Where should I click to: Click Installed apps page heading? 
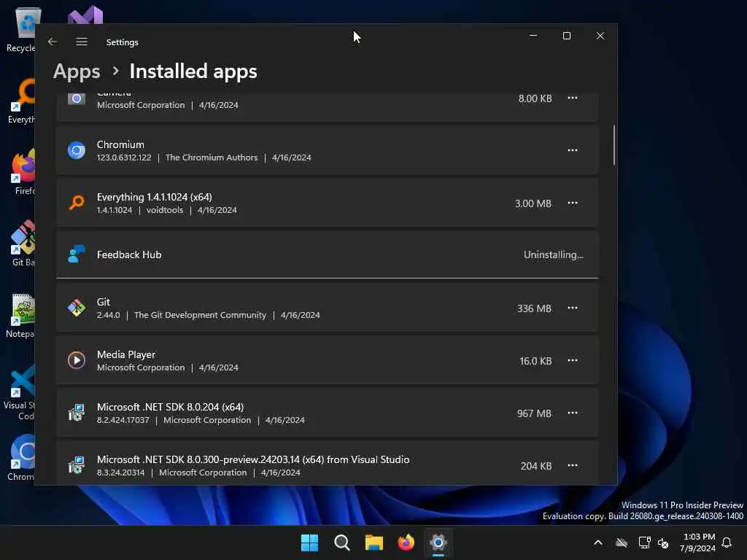[193, 71]
